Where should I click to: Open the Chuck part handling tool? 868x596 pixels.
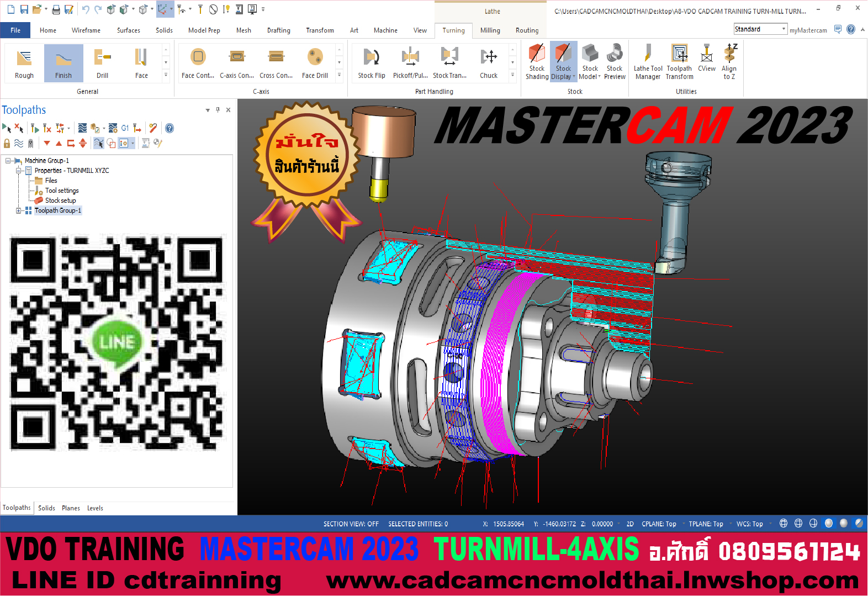[488, 64]
